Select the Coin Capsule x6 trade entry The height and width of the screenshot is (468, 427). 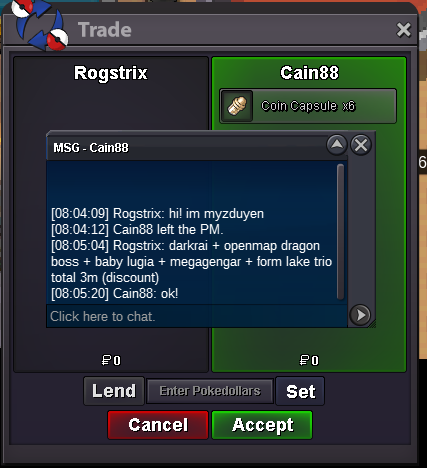pos(308,106)
